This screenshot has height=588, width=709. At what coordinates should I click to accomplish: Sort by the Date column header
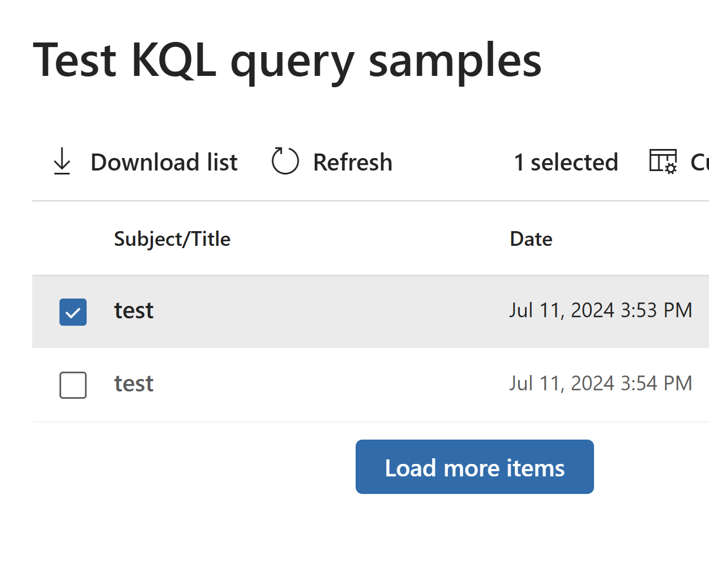[x=531, y=239]
